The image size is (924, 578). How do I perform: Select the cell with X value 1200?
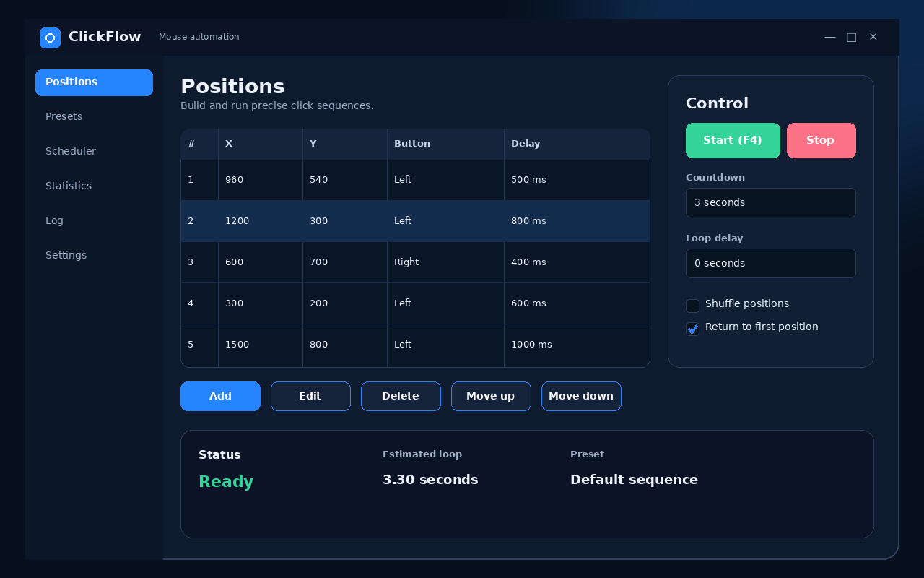261,221
